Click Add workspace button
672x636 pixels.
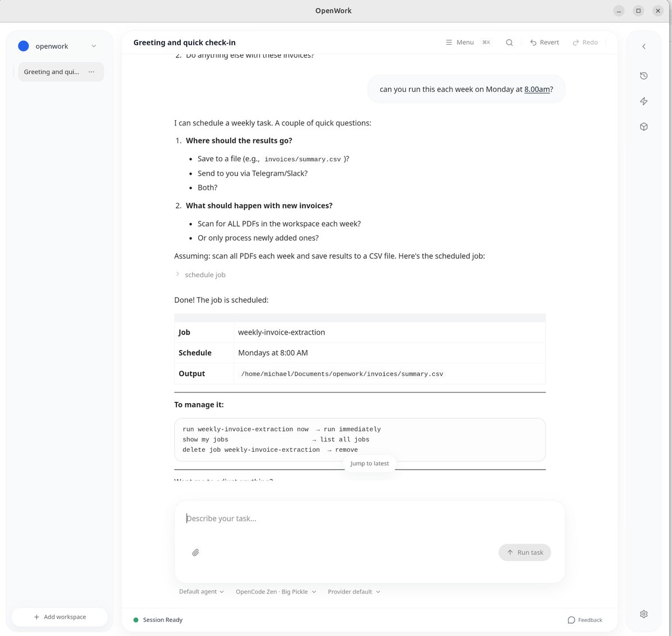coord(60,617)
